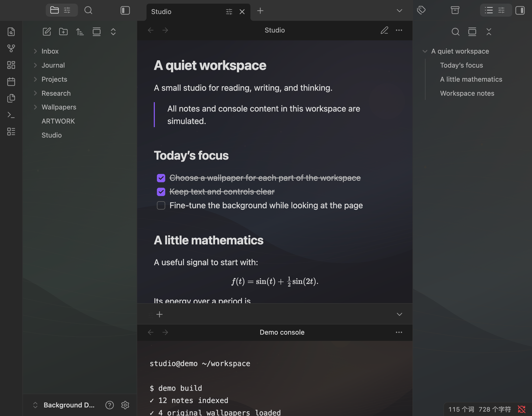Open graph view from the ribbon
Image resolution: width=532 pixels, height=416 pixels.
[11, 48]
